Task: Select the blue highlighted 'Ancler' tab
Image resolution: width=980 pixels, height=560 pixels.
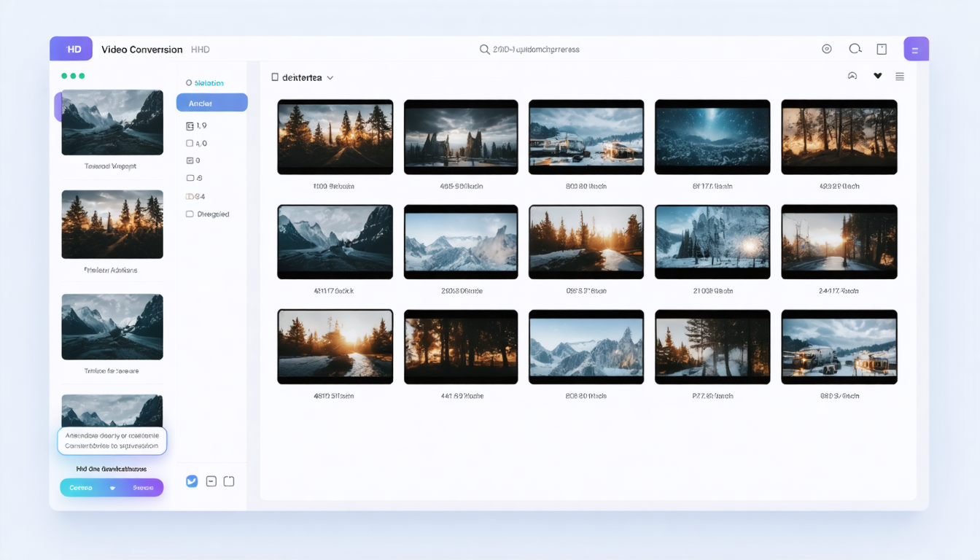Action: pyautogui.click(x=212, y=103)
